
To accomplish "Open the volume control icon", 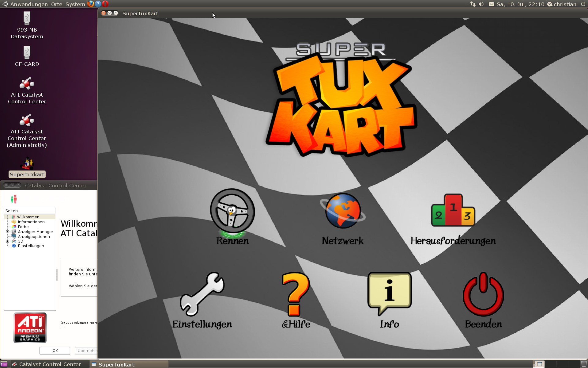I will click(481, 4).
